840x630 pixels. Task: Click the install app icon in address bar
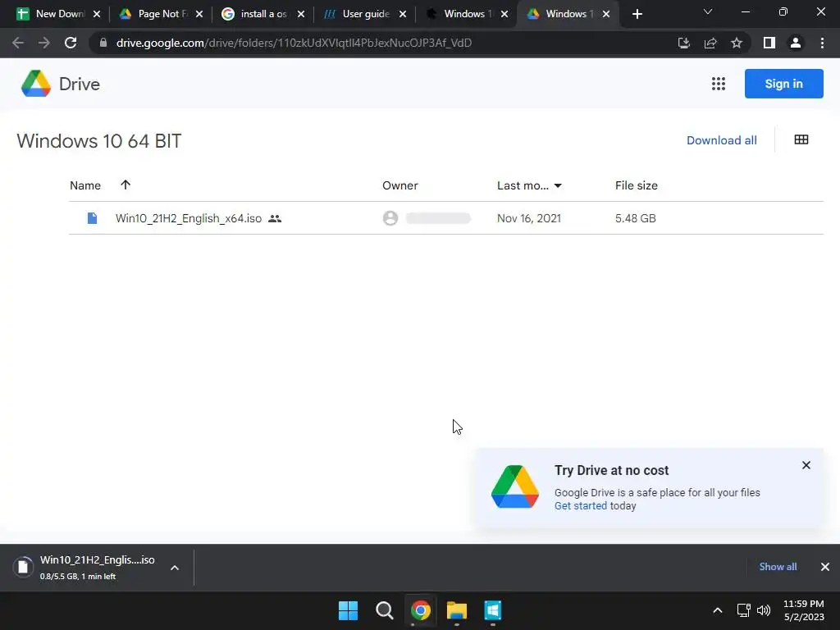click(683, 43)
